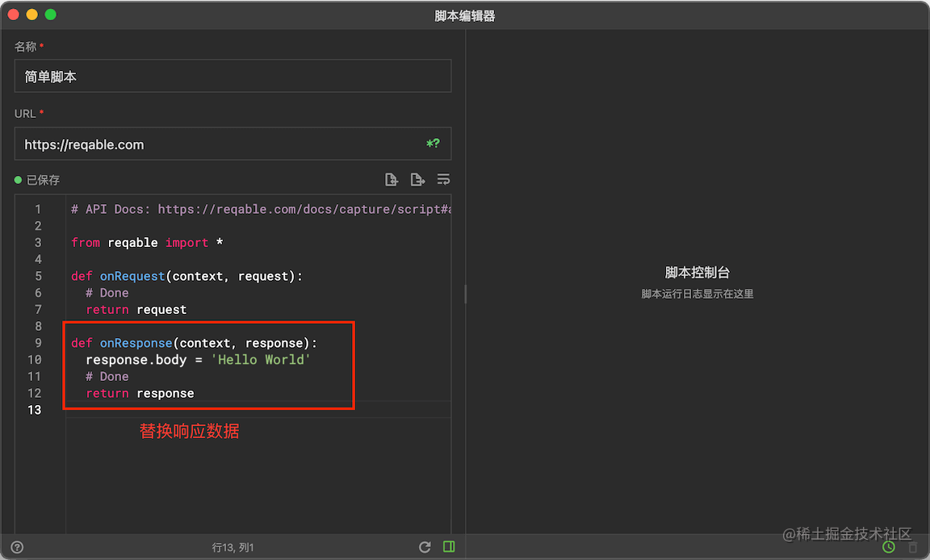
Task: Click the 行13, 列1 cursor position indicator
Action: pos(232,546)
